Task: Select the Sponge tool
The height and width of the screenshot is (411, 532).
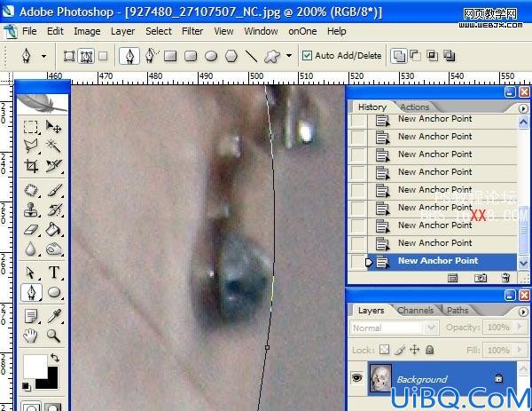Action: point(53,249)
